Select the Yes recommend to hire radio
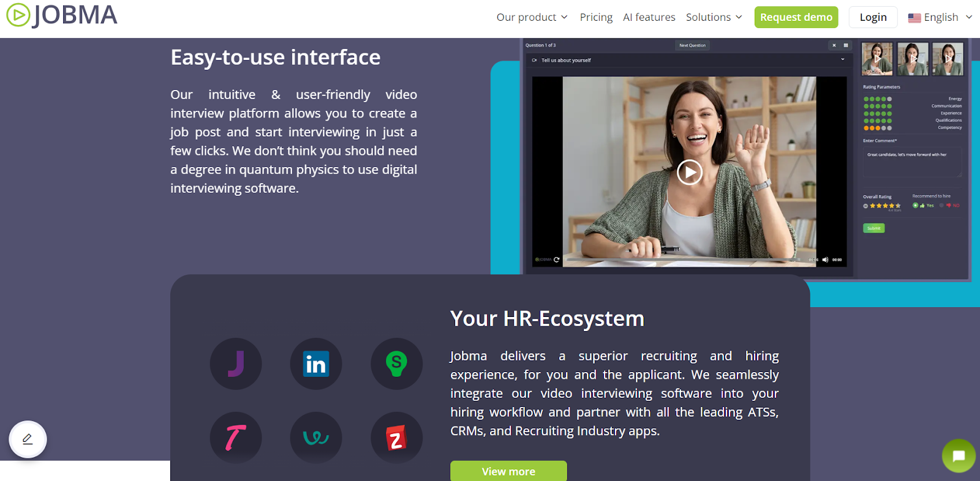 tap(915, 205)
